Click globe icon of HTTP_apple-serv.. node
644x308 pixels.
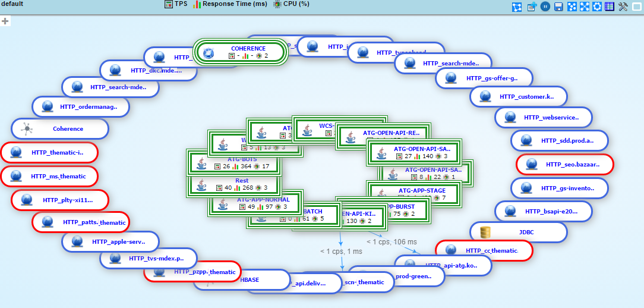pos(77,242)
